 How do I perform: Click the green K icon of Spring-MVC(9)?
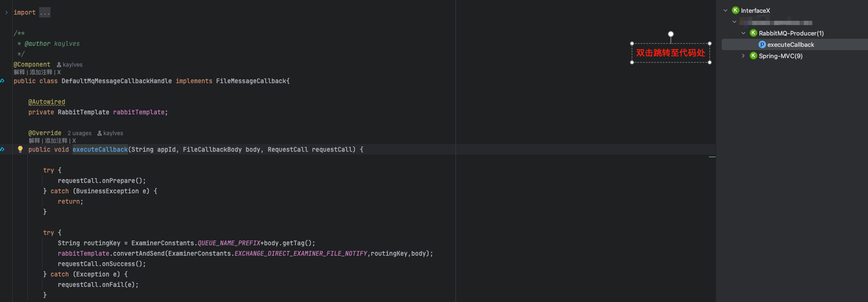click(x=753, y=56)
